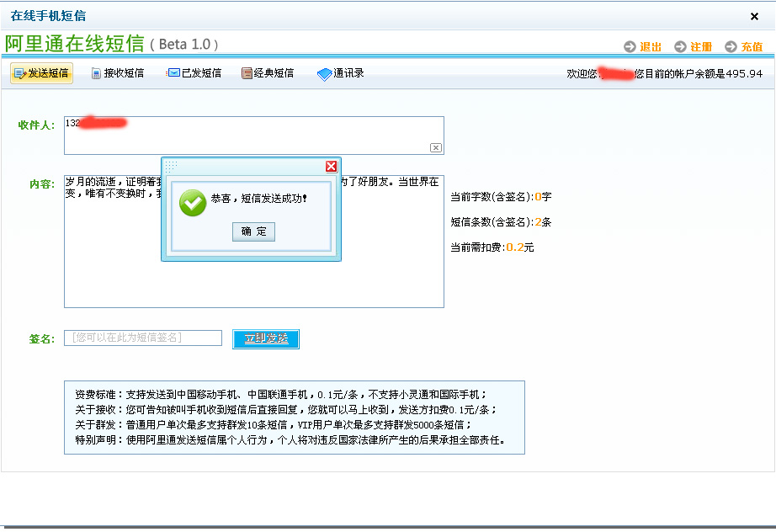Viewport: 776px width, 532px height.
Task: Click the 关于接收 info line
Action: tap(286, 410)
